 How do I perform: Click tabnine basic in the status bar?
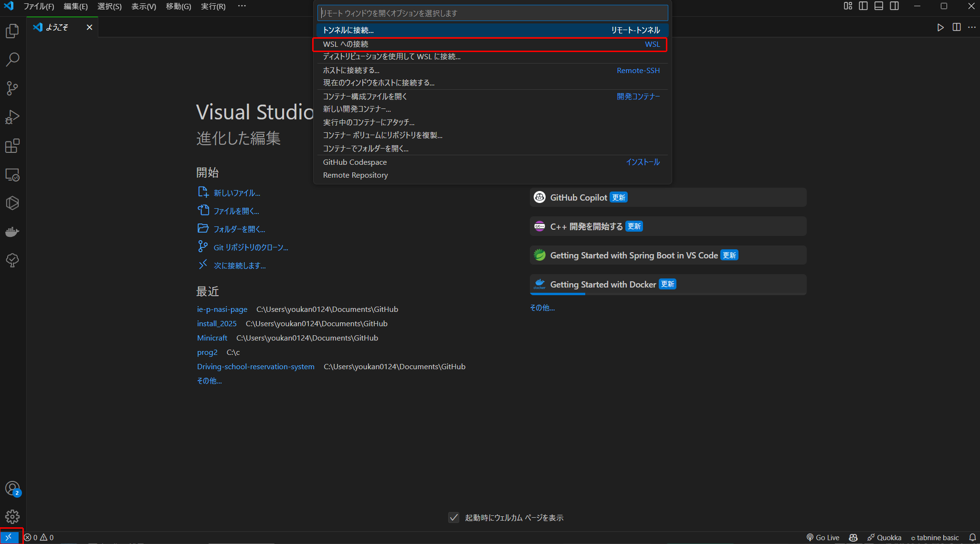tap(935, 537)
